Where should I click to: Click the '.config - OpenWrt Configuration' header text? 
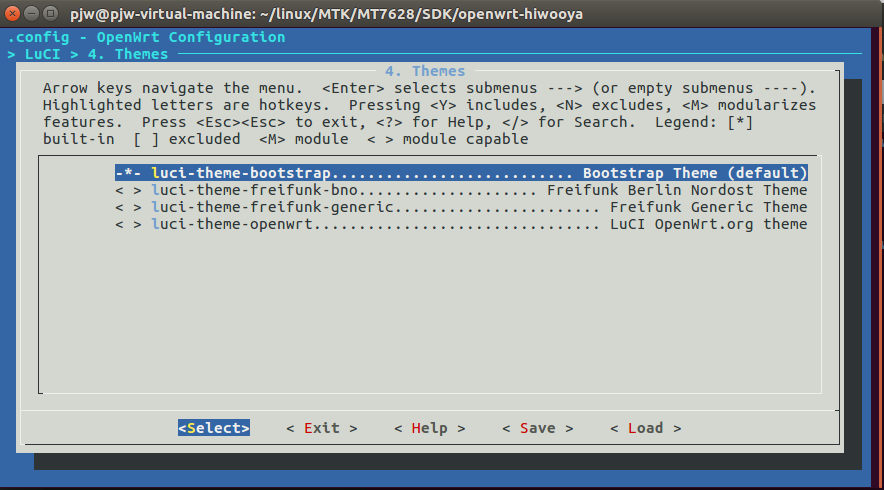[x=147, y=37]
